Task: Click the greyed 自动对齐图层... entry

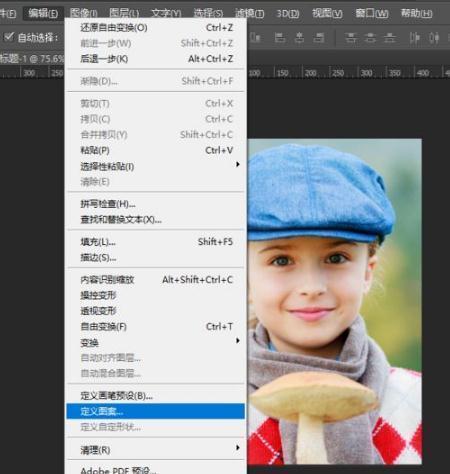Action: (156, 358)
